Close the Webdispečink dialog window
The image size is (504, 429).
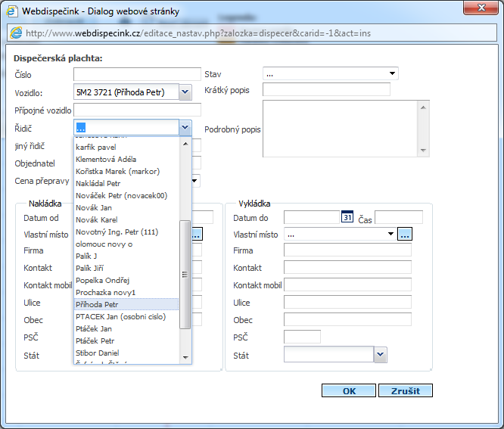(x=481, y=8)
